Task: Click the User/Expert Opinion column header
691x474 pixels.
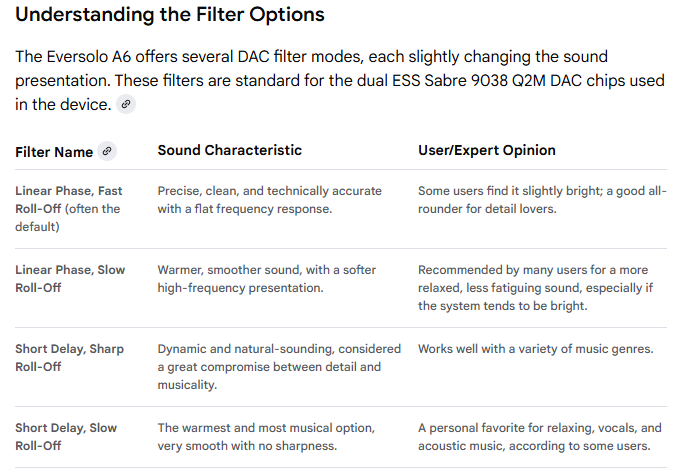Action: tap(487, 151)
